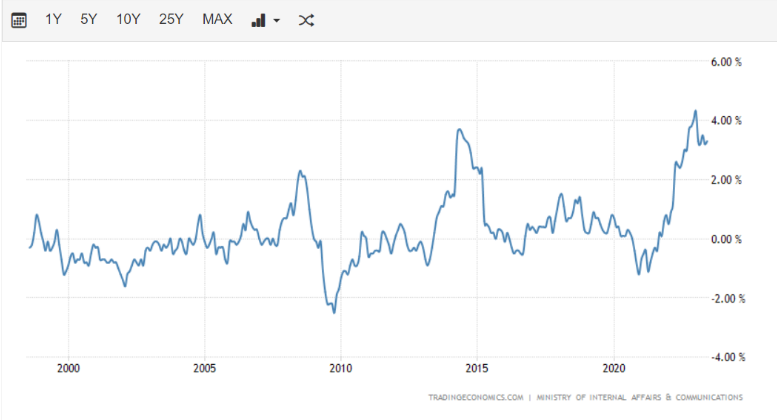Viewport: 777px width, 420px height.
Task: Click the 2010 x-axis label
Action: pyautogui.click(x=340, y=367)
